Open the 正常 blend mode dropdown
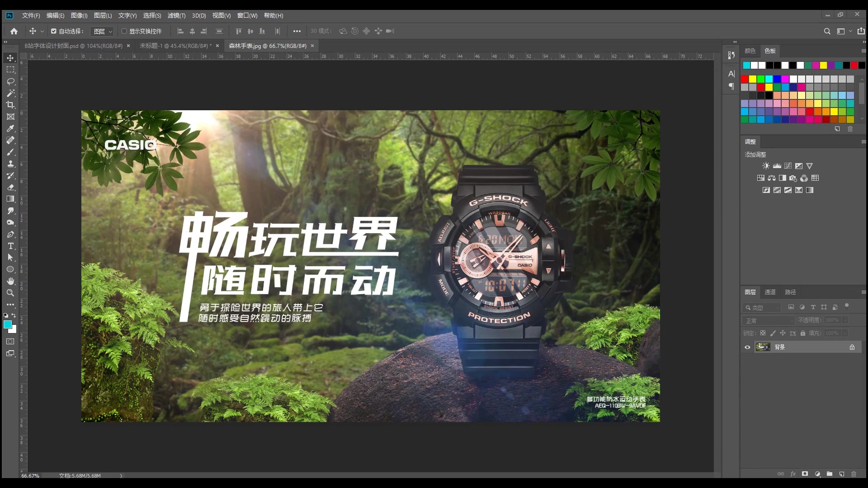The image size is (868, 488). [768, 320]
